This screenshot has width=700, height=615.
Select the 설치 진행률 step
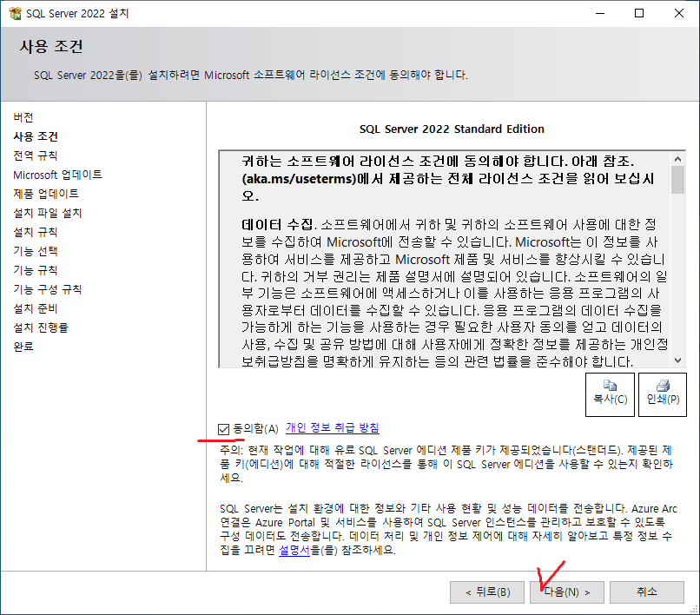(x=41, y=327)
